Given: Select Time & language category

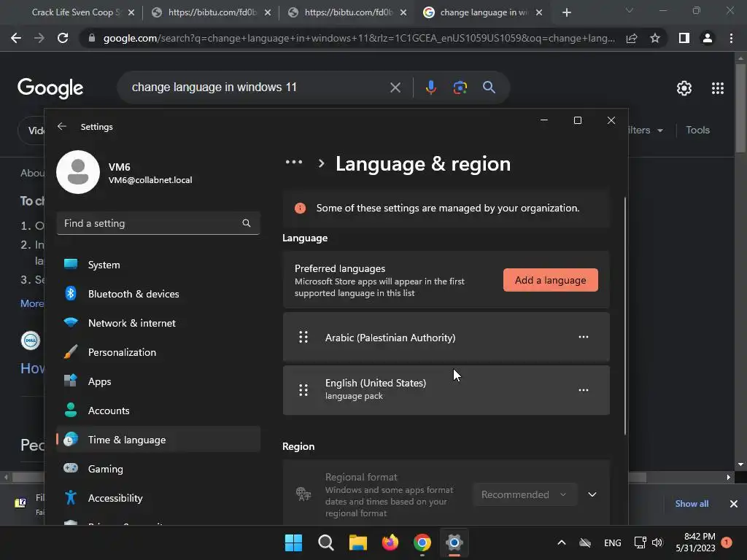Looking at the screenshot, I should (158, 440).
